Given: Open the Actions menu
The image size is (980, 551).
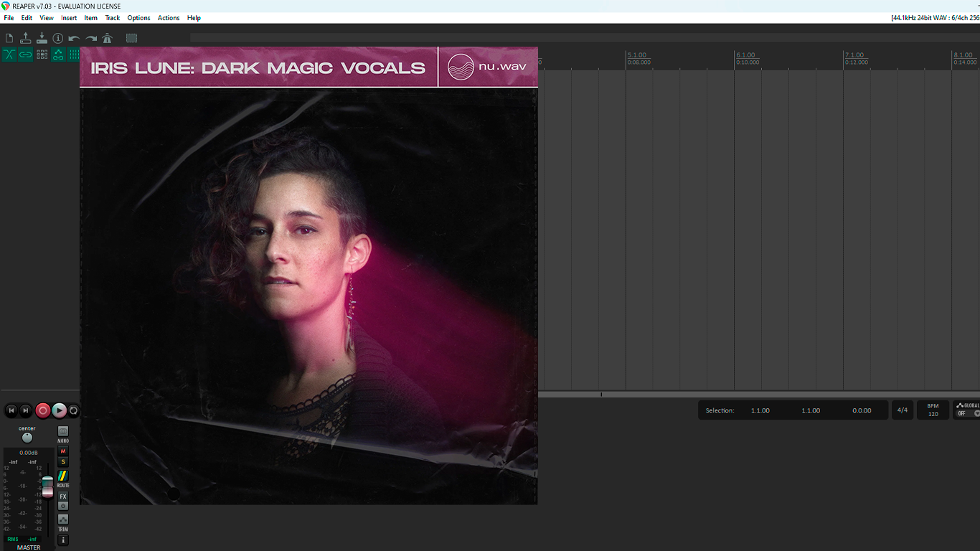Looking at the screenshot, I should coord(169,18).
